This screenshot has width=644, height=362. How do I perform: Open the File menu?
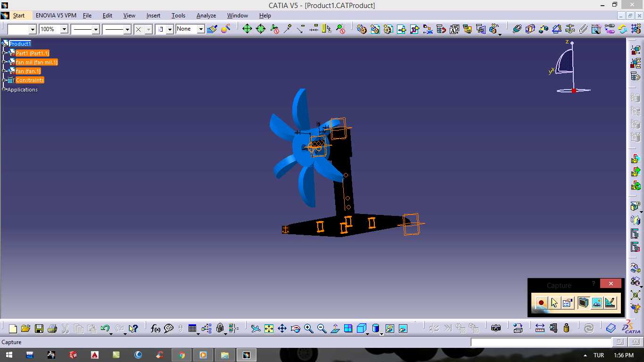tap(87, 16)
